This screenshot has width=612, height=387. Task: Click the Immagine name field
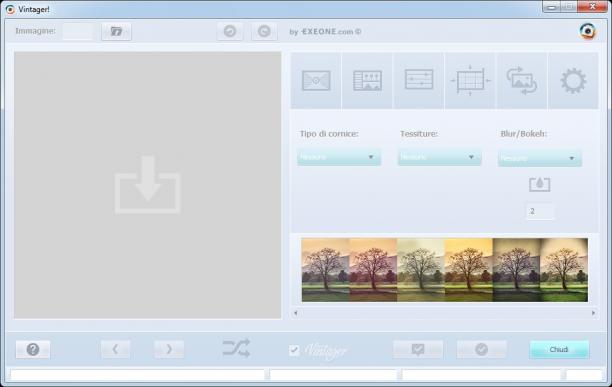click(x=78, y=31)
